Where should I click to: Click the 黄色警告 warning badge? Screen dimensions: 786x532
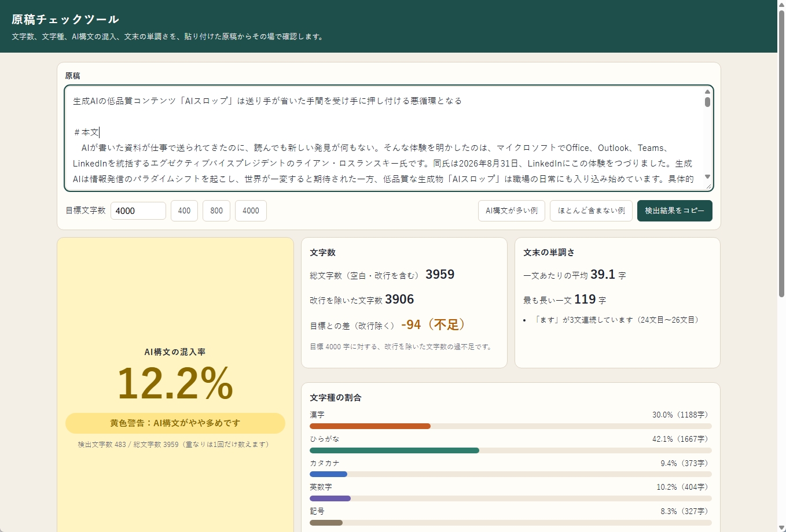pos(175,423)
